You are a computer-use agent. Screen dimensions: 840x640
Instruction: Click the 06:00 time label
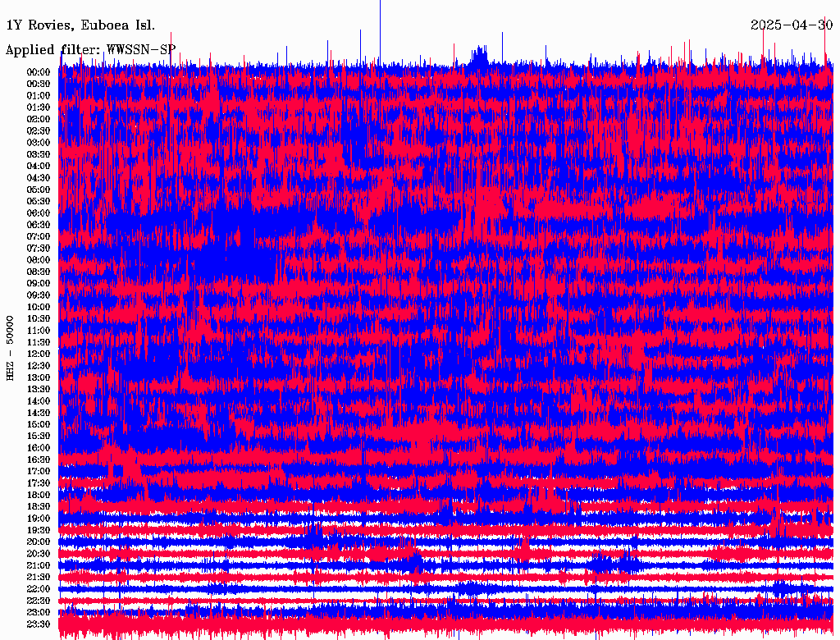point(38,213)
